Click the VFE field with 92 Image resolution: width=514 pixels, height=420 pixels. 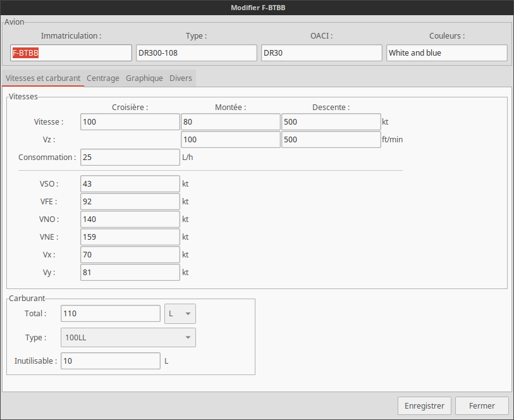point(130,202)
